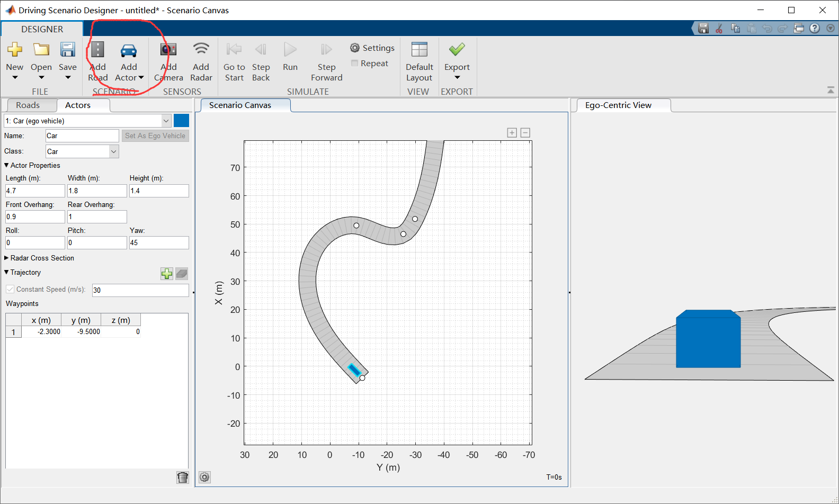Restore the Default Layout
Viewport: 839px width, 504px height.
419,62
